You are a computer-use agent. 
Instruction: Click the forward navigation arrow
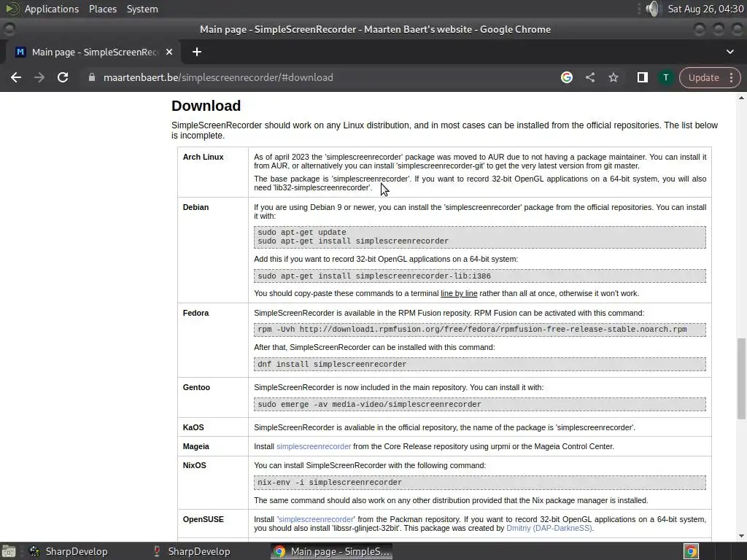[39, 77]
